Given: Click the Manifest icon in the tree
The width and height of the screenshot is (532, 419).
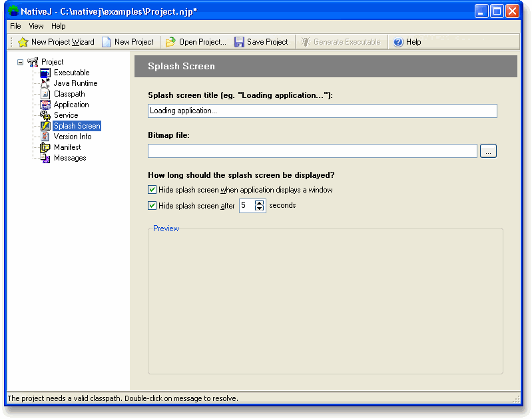Looking at the screenshot, I should click(x=45, y=147).
